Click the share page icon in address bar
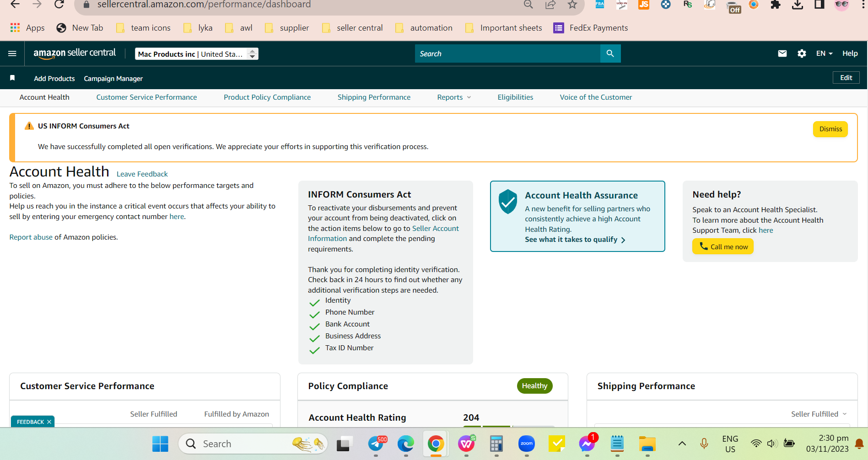868x460 pixels. (550, 5)
